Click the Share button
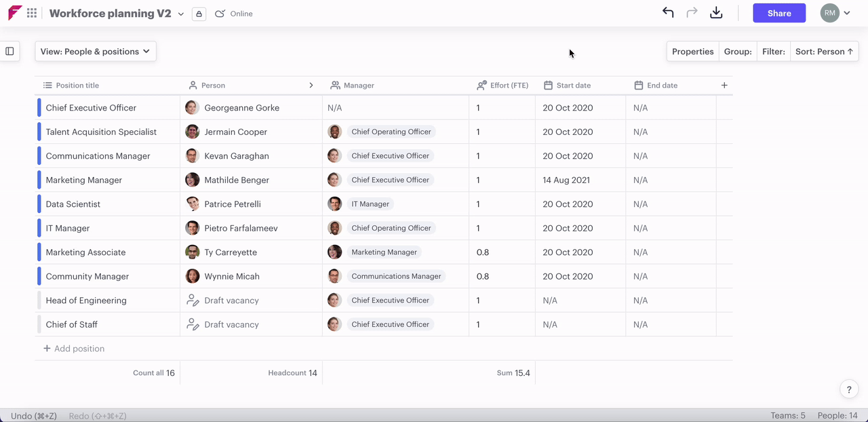This screenshot has width=868, height=422. pyautogui.click(x=779, y=13)
